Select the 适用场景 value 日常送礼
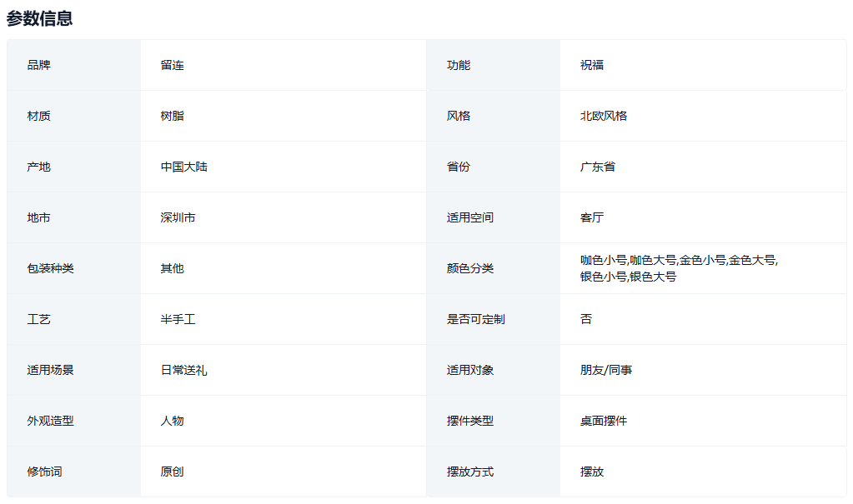 point(184,370)
